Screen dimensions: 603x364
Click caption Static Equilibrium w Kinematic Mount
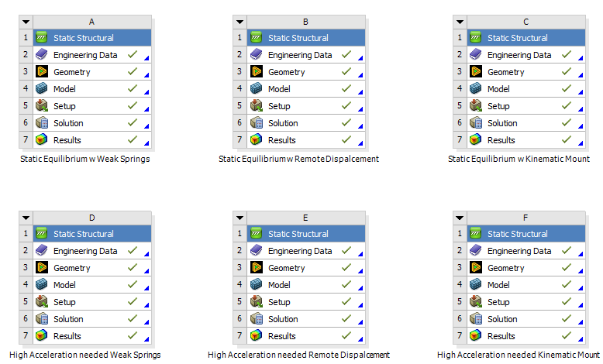pos(519,159)
